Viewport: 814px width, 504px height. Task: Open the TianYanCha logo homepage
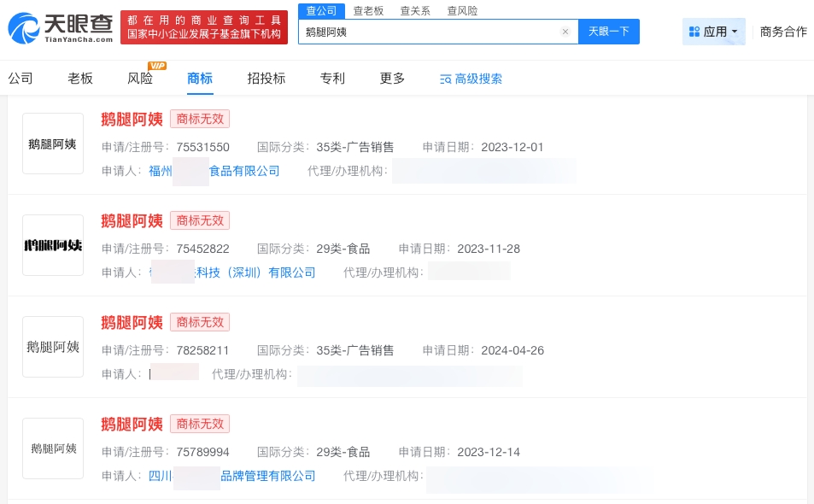click(x=61, y=28)
